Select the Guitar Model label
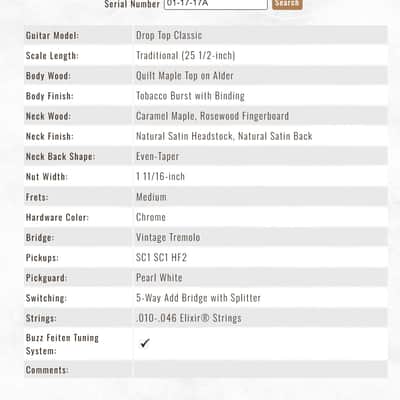400x400 pixels. click(52, 36)
